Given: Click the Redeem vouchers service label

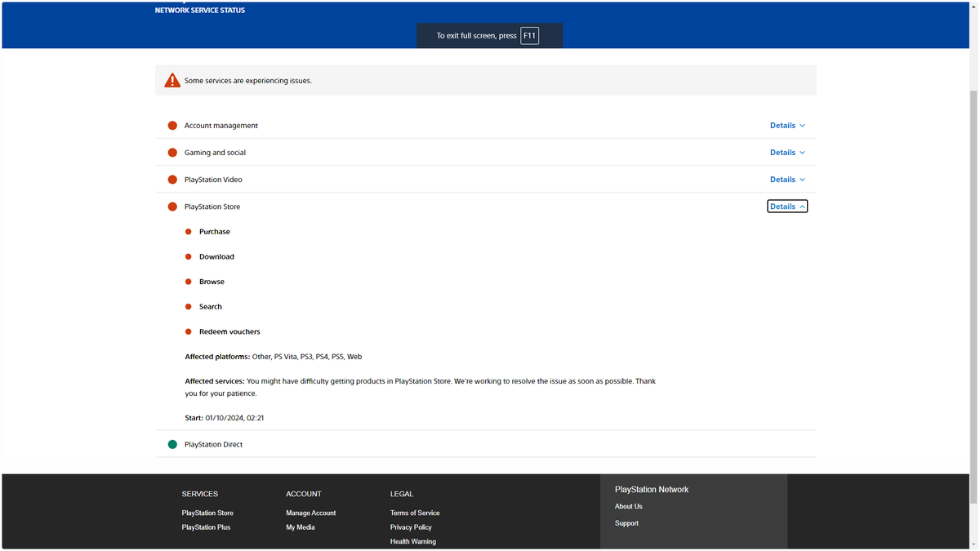Looking at the screenshot, I should pyautogui.click(x=229, y=331).
